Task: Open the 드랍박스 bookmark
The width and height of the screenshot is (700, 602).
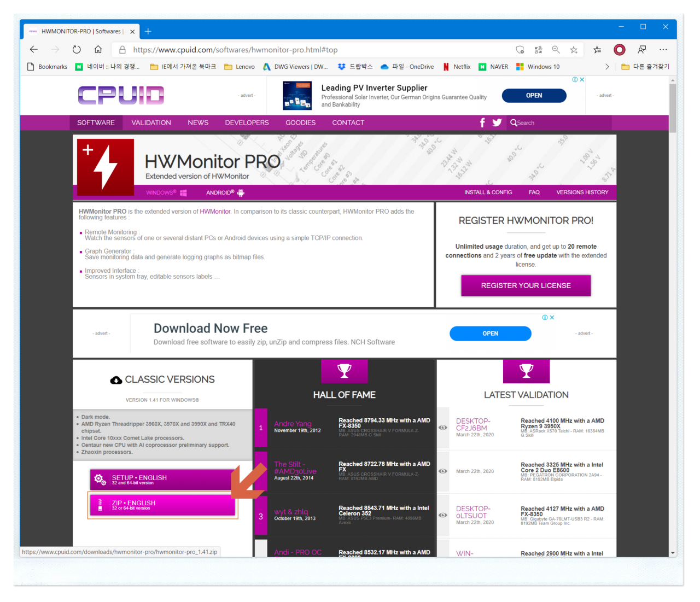Action: (x=355, y=67)
